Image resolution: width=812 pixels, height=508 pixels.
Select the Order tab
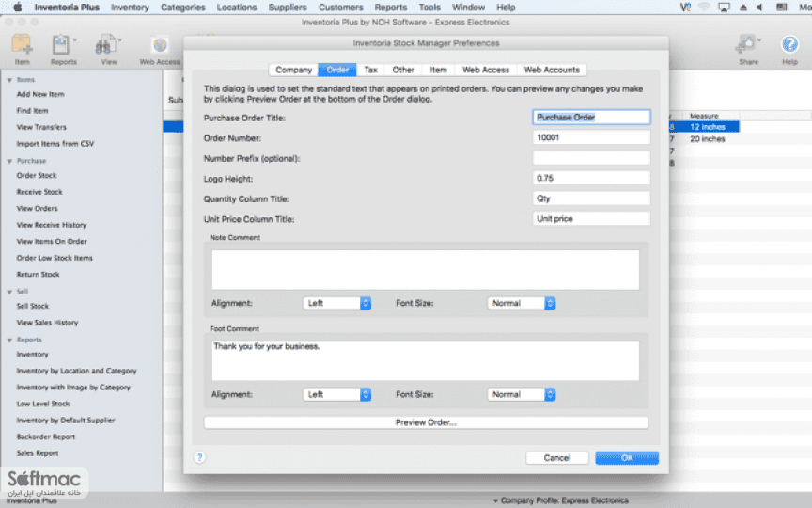[x=337, y=70]
